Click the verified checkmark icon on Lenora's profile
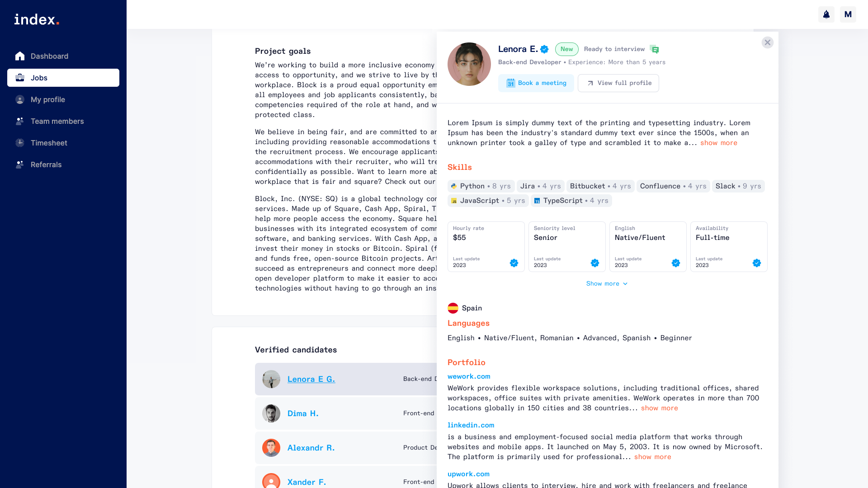Image resolution: width=868 pixels, height=488 pixels. coord(544,49)
